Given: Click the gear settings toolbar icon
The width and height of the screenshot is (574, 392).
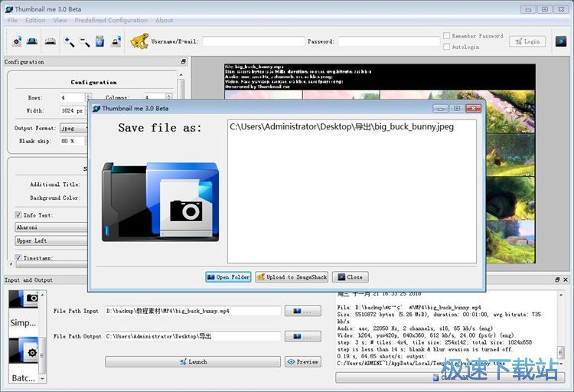Looking at the screenshot, I should [x=17, y=41].
